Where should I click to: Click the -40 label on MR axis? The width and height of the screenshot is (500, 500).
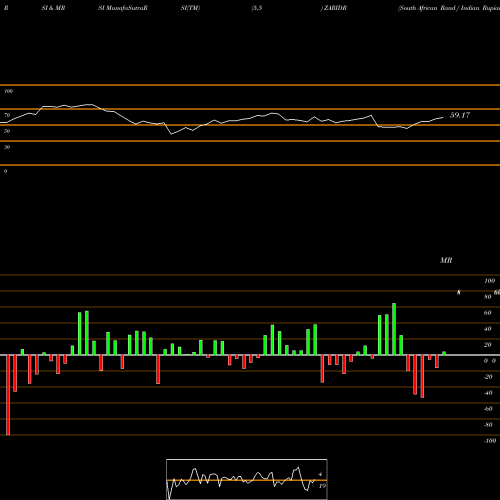click(x=488, y=393)
